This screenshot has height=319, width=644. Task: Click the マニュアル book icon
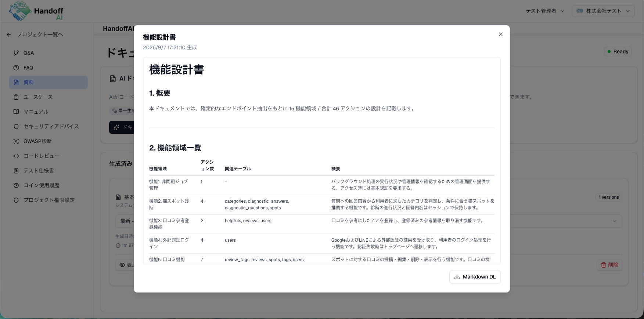point(16,112)
